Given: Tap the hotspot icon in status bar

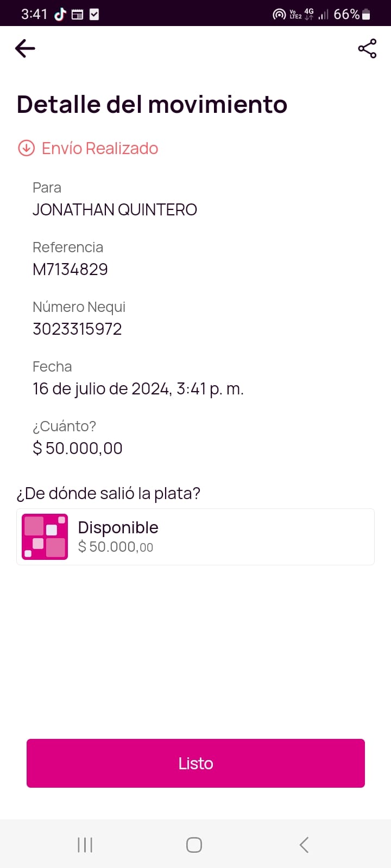Looking at the screenshot, I should tap(279, 15).
